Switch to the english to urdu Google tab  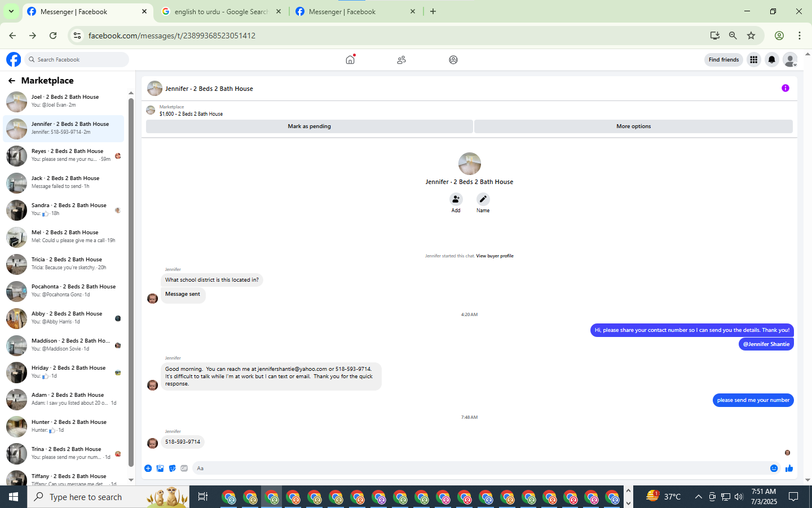[x=221, y=11]
